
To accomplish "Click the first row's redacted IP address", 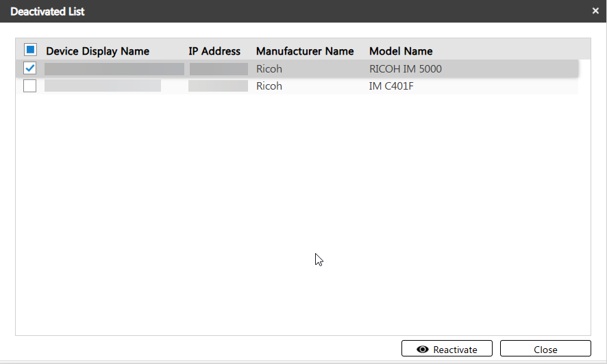I will [x=219, y=69].
